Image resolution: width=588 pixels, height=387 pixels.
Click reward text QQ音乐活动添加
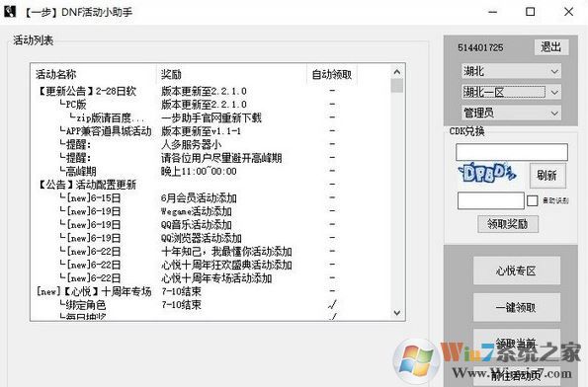coord(197,224)
